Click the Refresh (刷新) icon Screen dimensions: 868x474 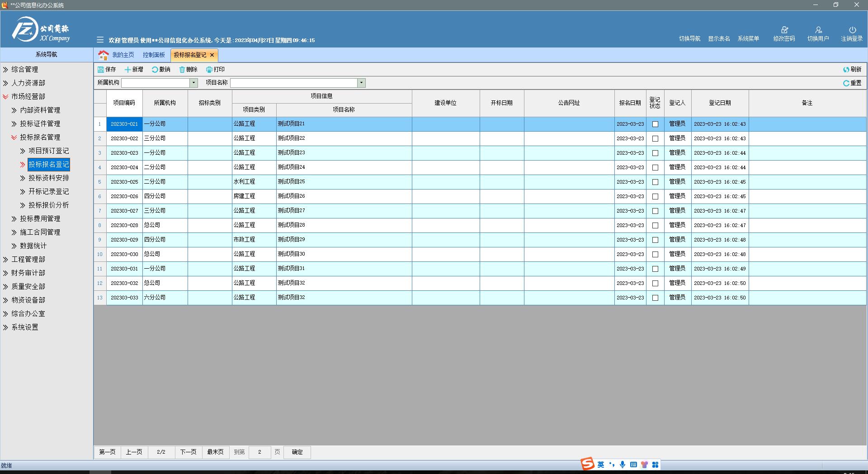(846, 70)
